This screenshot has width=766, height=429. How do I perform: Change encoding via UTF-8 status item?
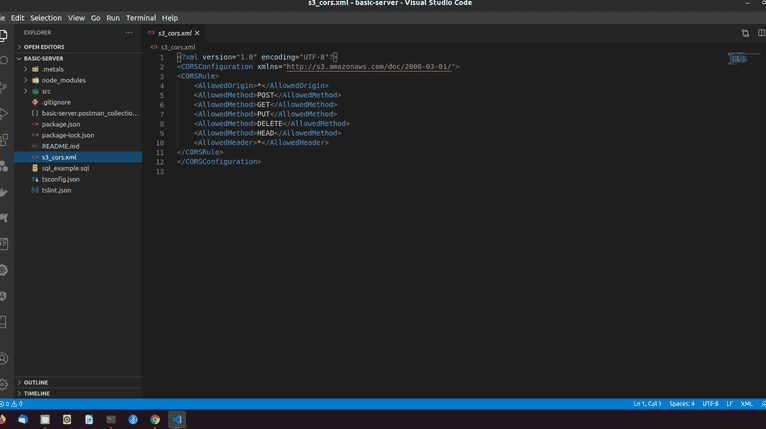(x=710, y=404)
